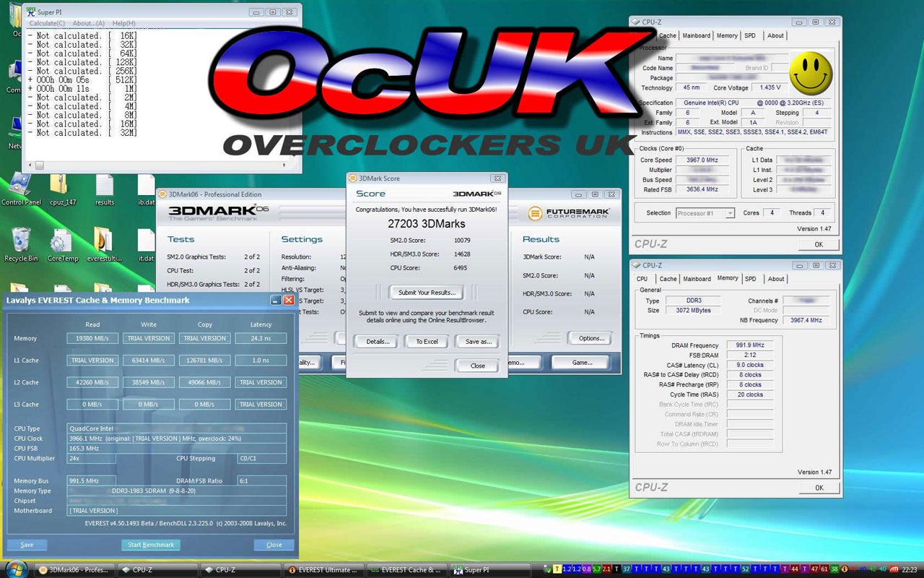Click the Save as button in the score dialog
Viewport: 924px width, 578px height.
click(478, 342)
